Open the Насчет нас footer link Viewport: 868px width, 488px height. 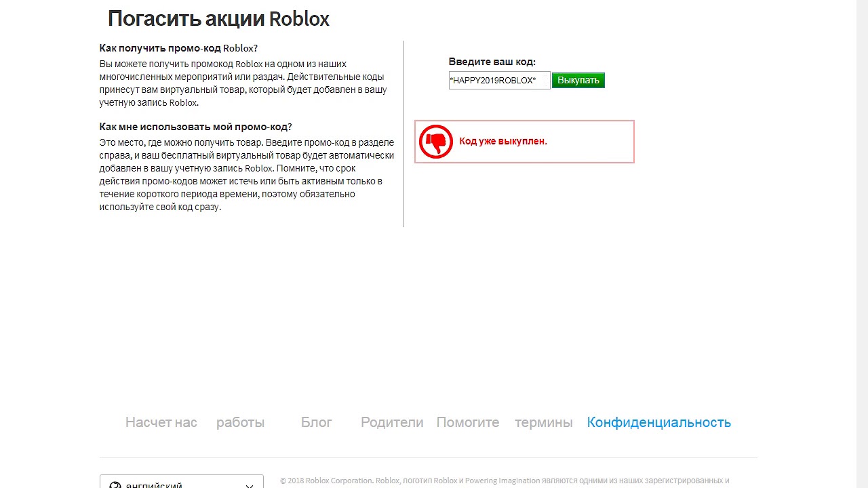(x=161, y=422)
